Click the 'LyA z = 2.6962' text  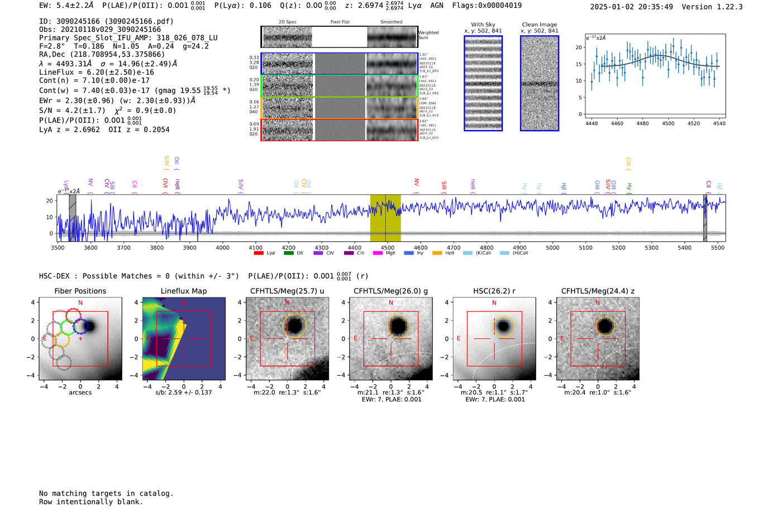pos(69,130)
